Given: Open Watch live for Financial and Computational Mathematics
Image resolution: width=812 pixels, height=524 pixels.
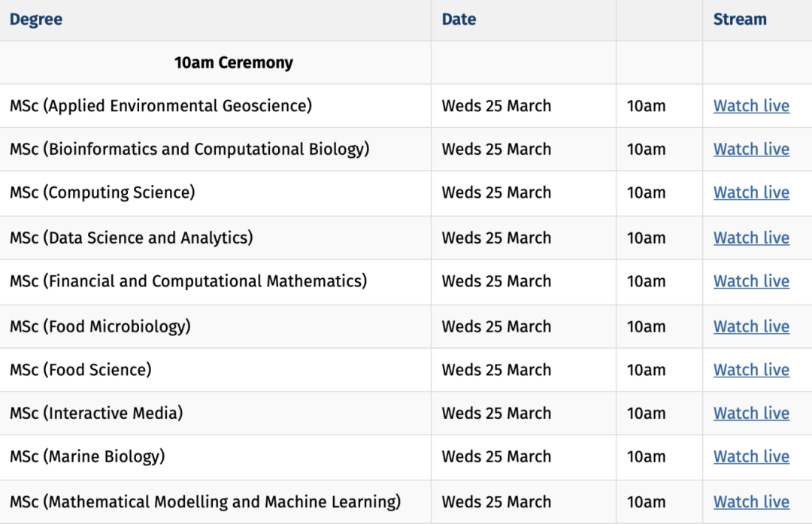Looking at the screenshot, I should tap(751, 282).
